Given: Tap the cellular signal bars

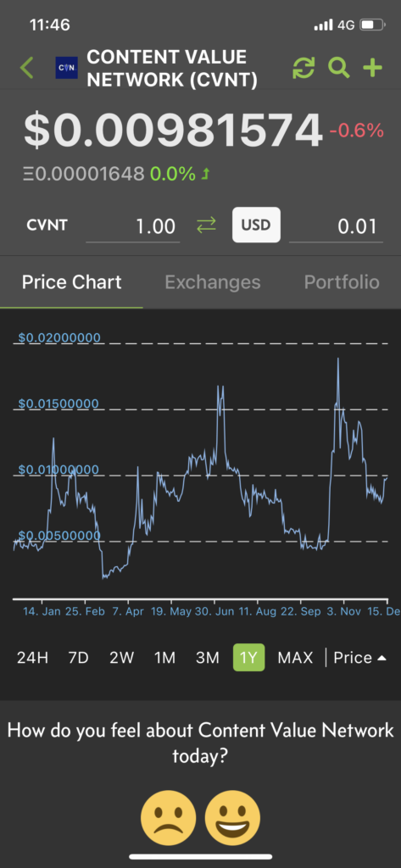Looking at the screenshot, I should pyautogui.click(x=323, y=25).
